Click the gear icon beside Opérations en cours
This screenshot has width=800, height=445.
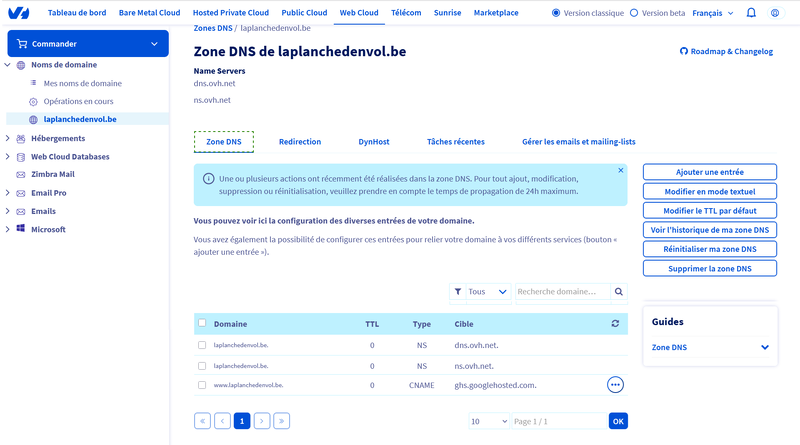(x=33, y=102)
